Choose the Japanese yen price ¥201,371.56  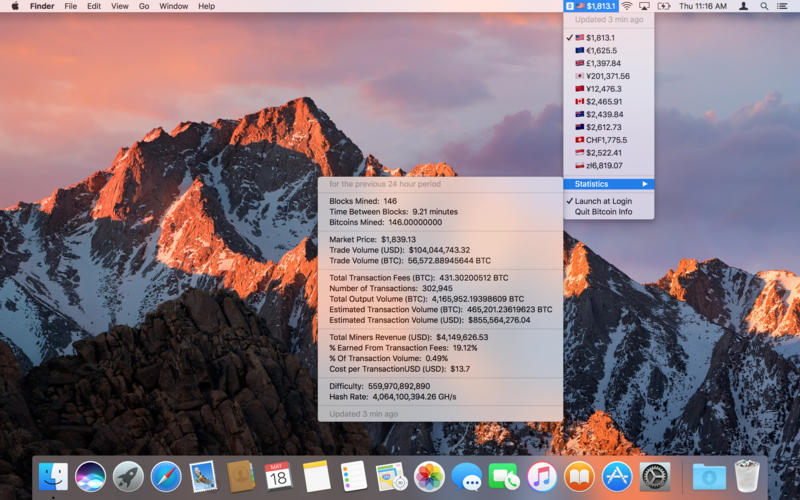click(x=607, y=76)
